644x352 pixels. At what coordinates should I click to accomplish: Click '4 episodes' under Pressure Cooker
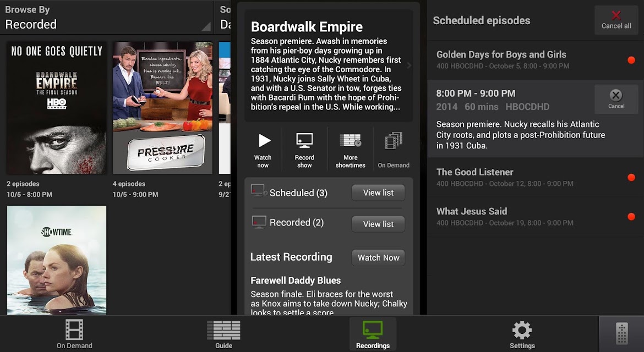(129, 184)
